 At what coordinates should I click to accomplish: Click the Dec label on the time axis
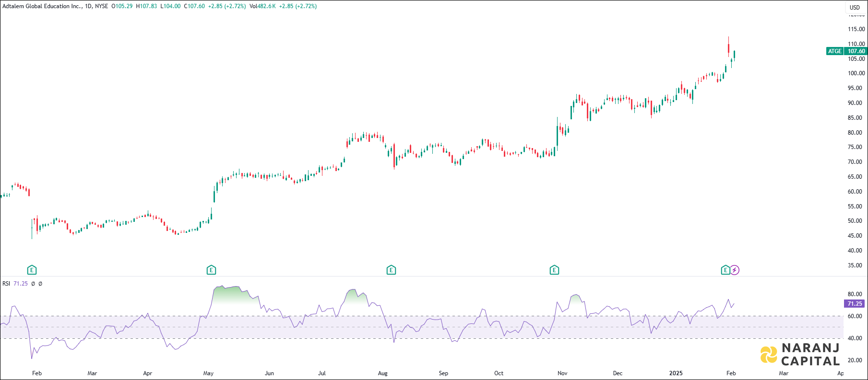tap(618, 373)
